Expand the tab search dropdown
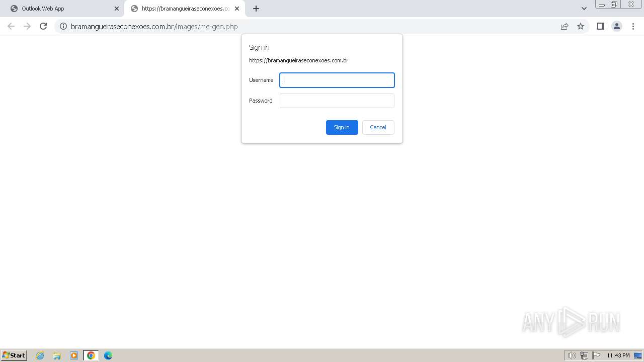 (584, 9)
